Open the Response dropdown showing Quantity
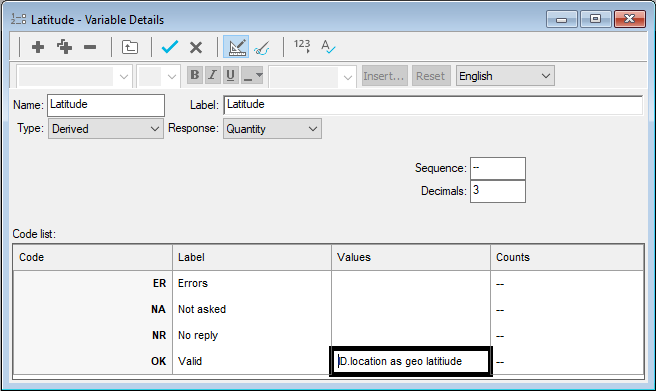The height and width of the screenshot is (391, 656). pyautogui.click(x=272, y=129)
